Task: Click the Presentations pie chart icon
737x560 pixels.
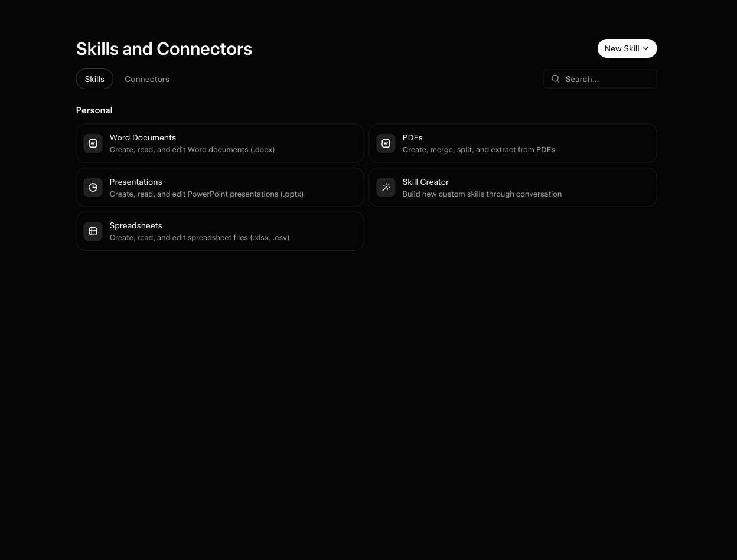Action: [93, 187]
